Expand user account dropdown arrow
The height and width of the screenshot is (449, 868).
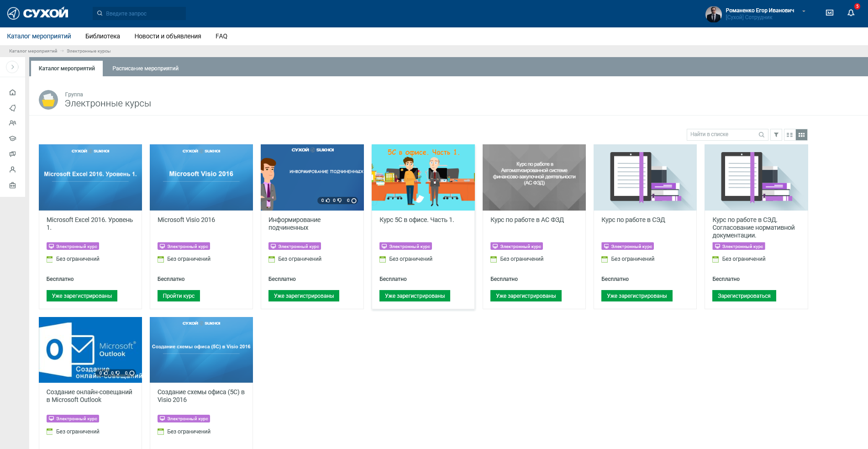point(804,11)
